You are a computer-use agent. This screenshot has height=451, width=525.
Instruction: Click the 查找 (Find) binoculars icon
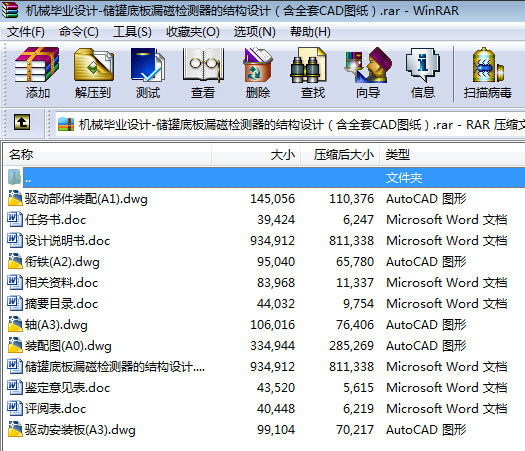[308, 65]
